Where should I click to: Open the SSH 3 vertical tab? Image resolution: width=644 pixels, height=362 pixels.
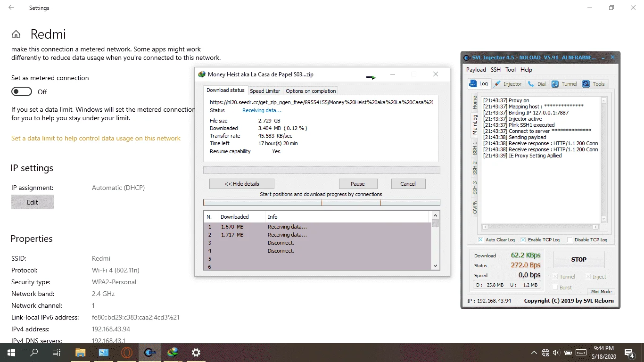475,188
